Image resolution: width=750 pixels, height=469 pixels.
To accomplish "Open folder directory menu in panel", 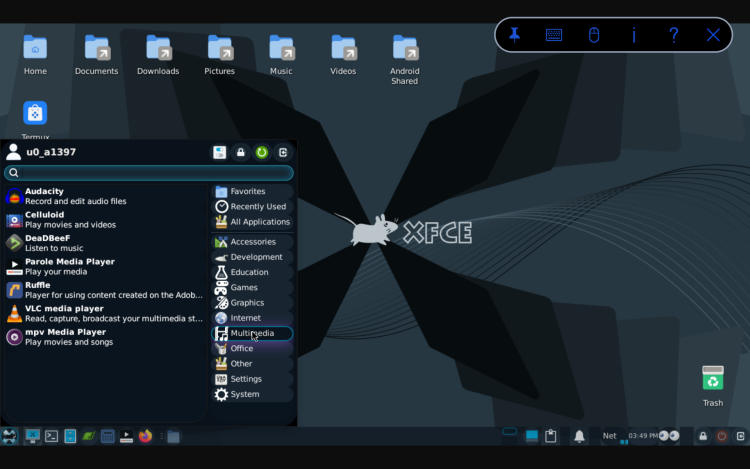I will pyautogui.click(x=174, y=436).
